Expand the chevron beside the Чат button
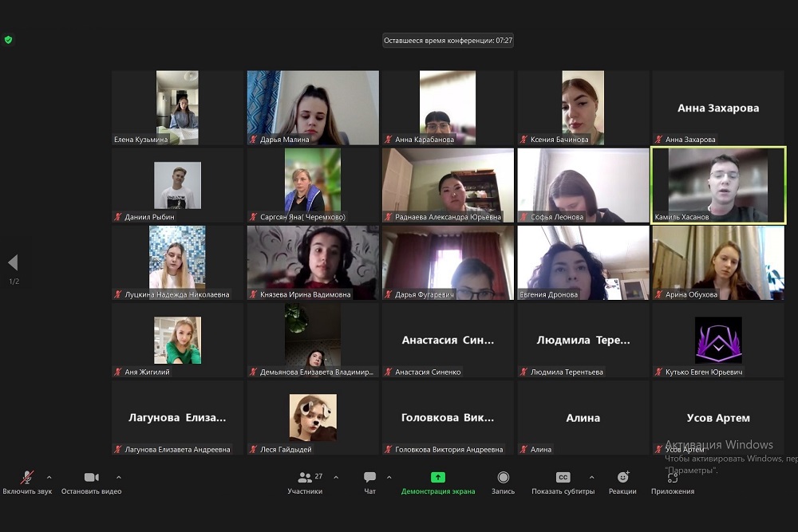Viewport: 798px width, 532px height. coord(389,477)
